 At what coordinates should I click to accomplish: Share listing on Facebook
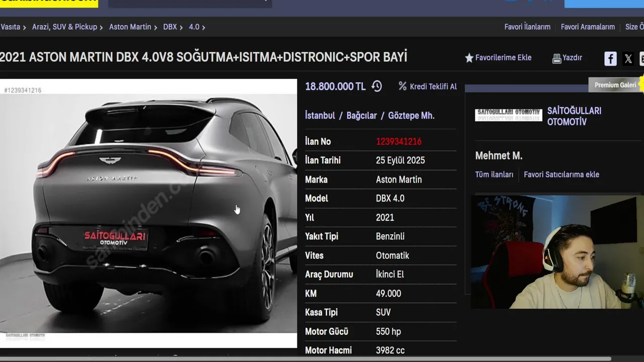tap(610, 59)
